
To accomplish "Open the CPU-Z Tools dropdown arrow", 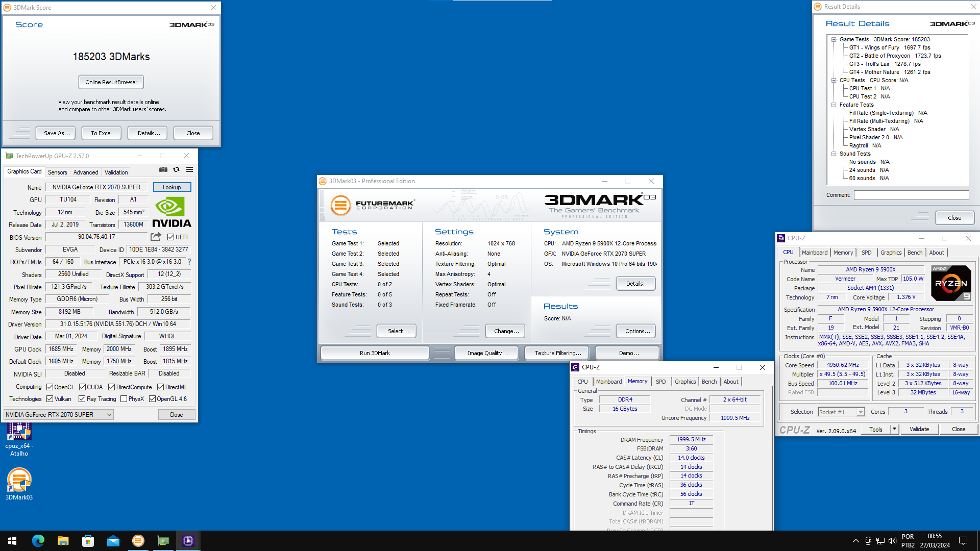I will click(x=894, y=429).
